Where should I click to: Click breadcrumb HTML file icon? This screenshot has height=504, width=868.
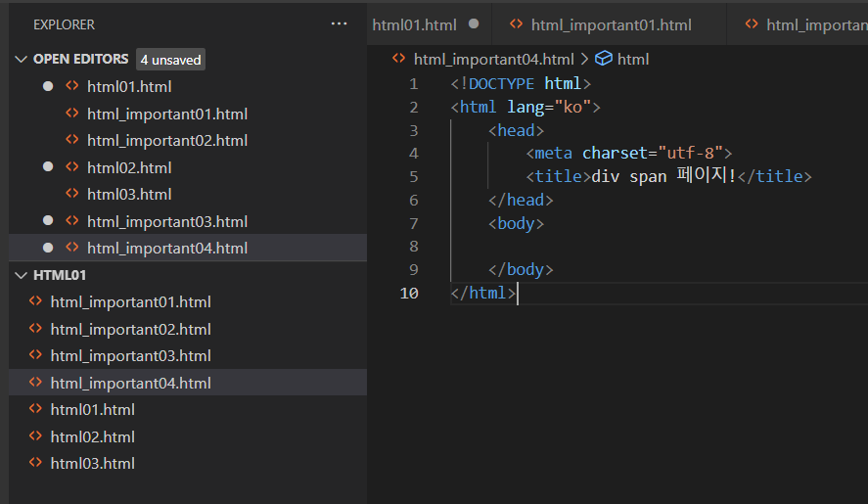pos(398,58)
